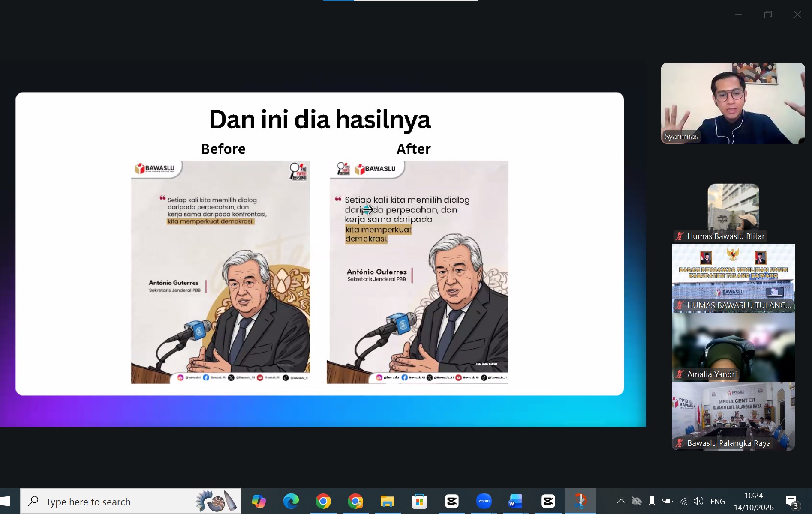Select the active screen clipping app icon
The height and width of the screenshot is (514, 812).
(x=580, y=501)
